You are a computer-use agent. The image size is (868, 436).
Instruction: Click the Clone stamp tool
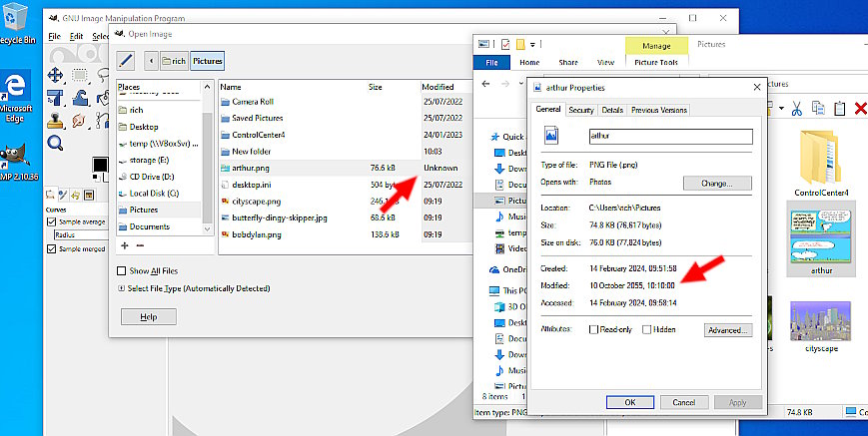(56, 120)
